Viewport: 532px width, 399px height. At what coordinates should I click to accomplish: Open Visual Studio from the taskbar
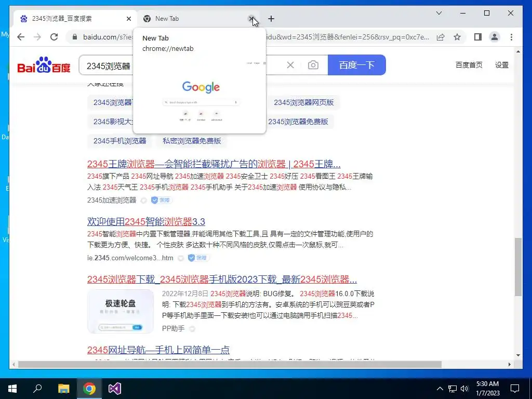pyautogui.click(x=115, y=389)
